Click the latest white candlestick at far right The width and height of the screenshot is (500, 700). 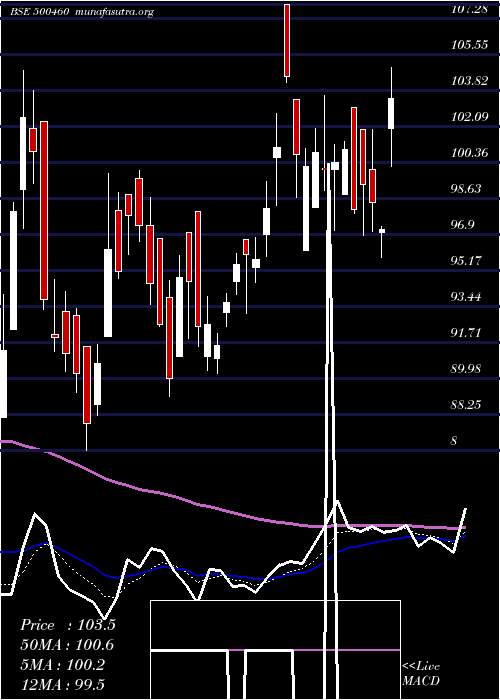[x=391, y=117]
